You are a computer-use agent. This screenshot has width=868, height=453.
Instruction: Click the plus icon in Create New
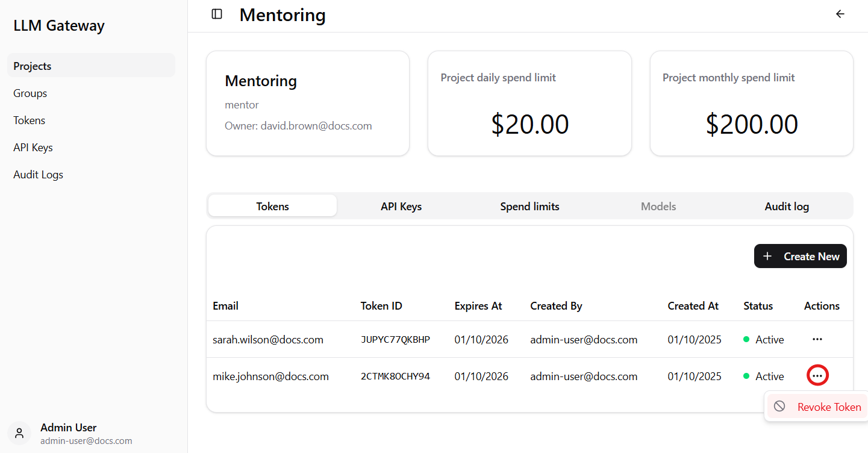(767, 256)
